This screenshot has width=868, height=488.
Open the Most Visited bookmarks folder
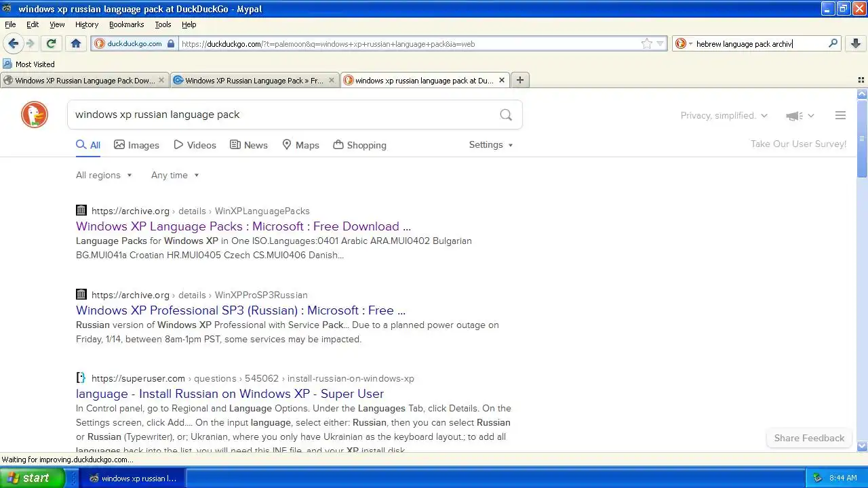coord(28,64)
